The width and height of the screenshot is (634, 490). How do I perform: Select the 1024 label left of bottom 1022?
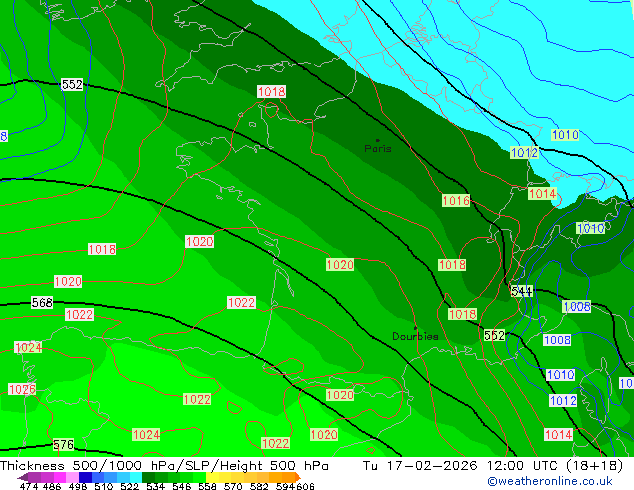(146, 435)
